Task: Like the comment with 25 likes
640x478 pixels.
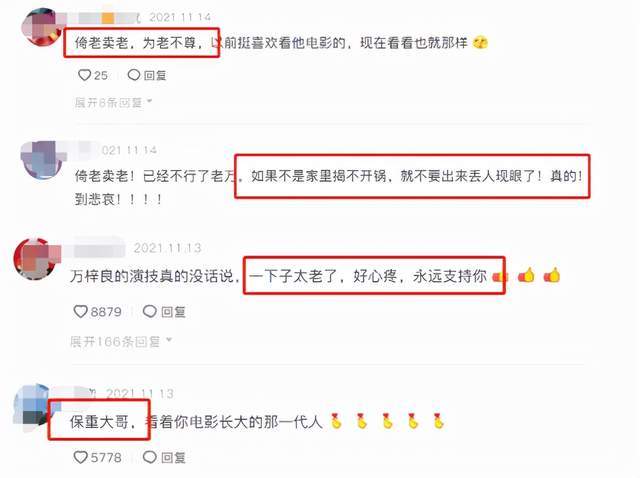Action: (x=84, y=75)
